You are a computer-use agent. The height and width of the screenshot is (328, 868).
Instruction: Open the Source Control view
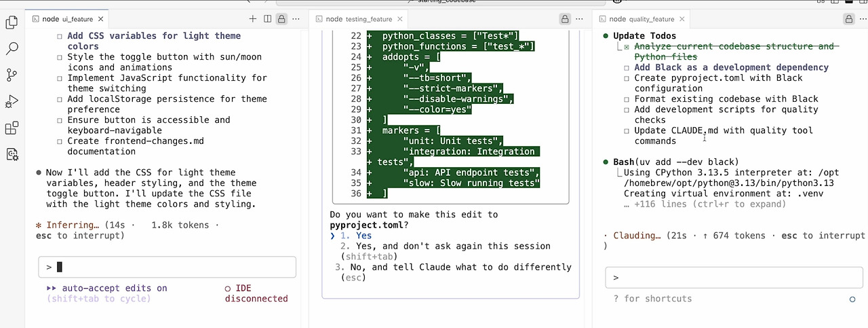12,75
